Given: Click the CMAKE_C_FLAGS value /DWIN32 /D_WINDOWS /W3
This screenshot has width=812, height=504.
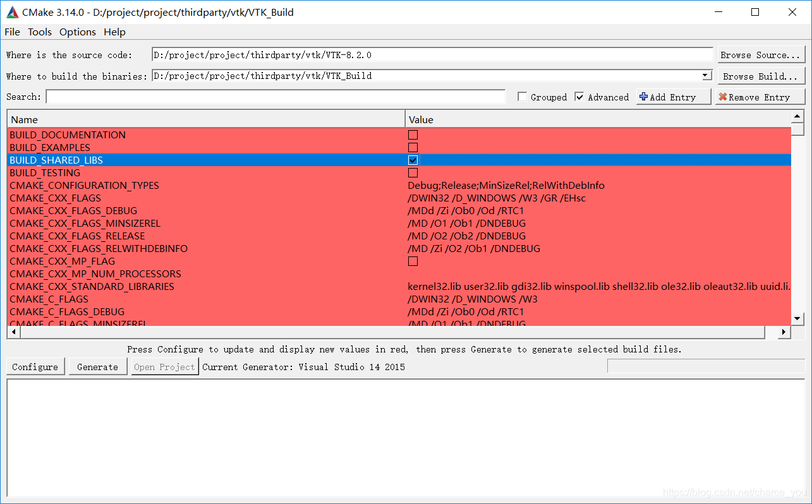Looking at the screenshot, I should [473, 299].
